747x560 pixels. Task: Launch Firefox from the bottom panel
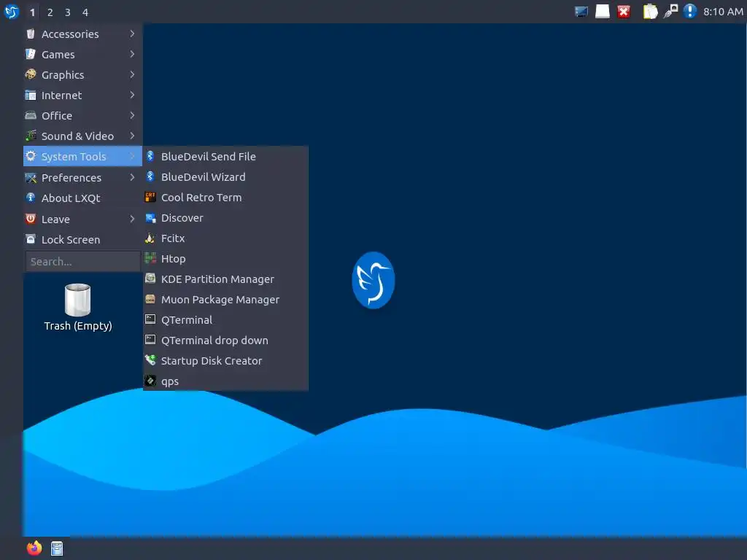pyautogui.click(x=34, y=548)
